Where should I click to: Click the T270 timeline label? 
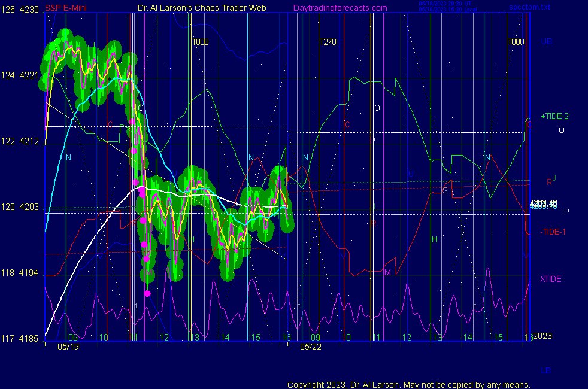click(328, 42)
